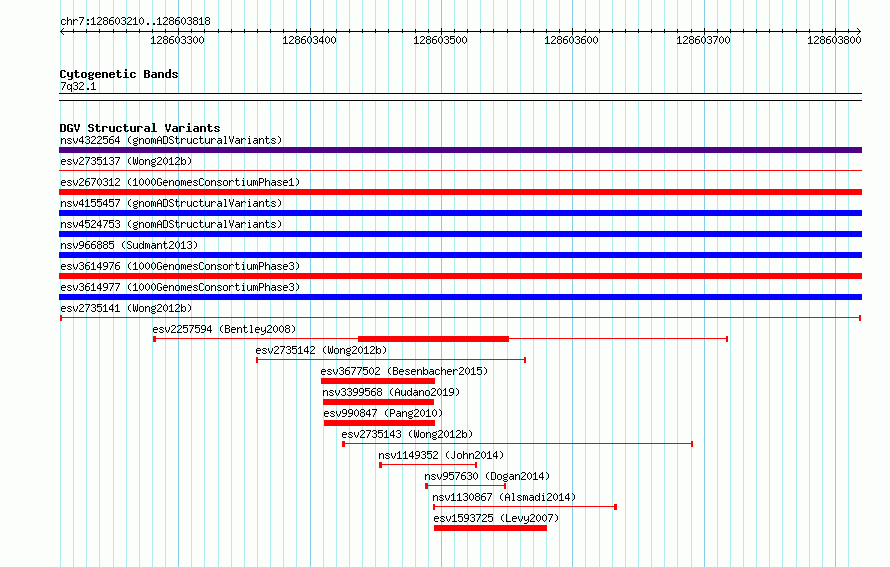Select the blue nsv966885 variant bar

[x=460, y=255]
